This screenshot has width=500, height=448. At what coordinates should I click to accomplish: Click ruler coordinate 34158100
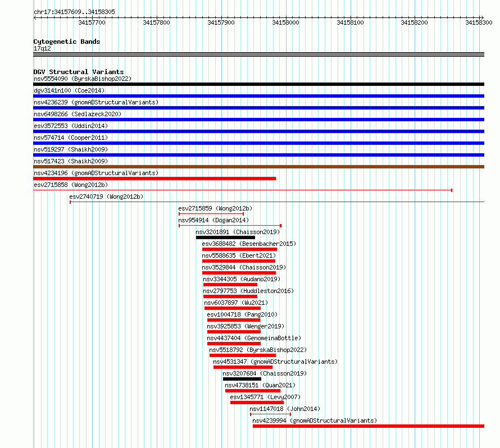(x=351, y=22)
